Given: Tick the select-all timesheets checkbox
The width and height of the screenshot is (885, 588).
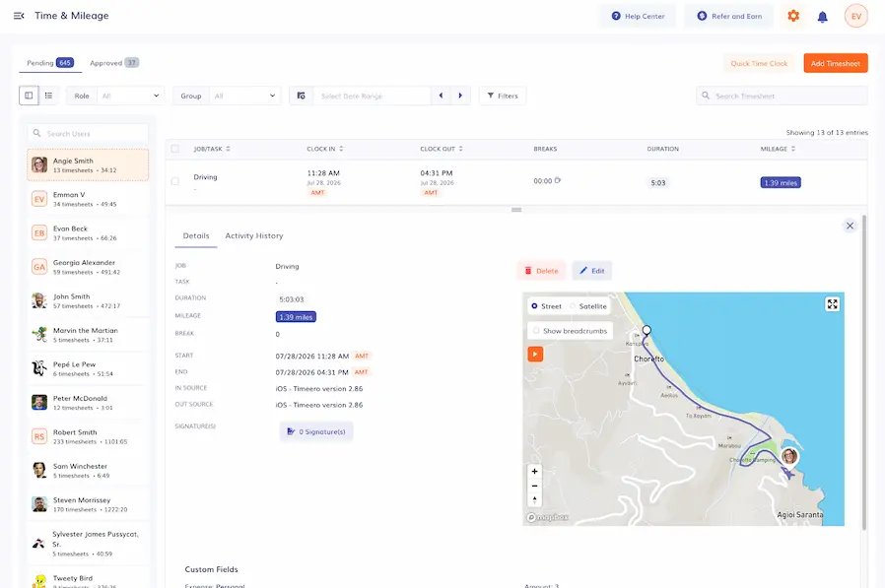Looking at the screenshot, I should click(175, 149).
